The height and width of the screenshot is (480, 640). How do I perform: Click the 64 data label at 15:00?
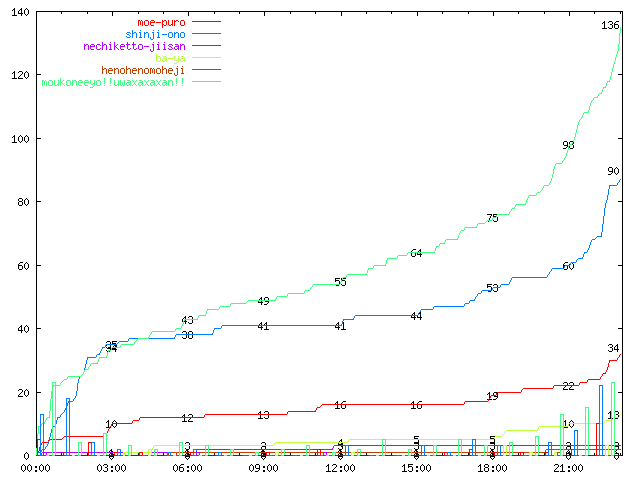(416, 253)
